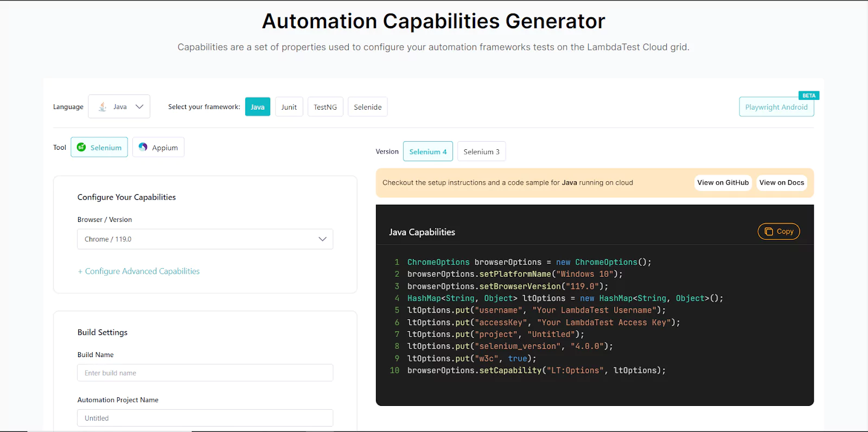The height and width of the screenshot is (432, 868).
Task: Select the TestNG framework option
Action: [x=325, y=107]
